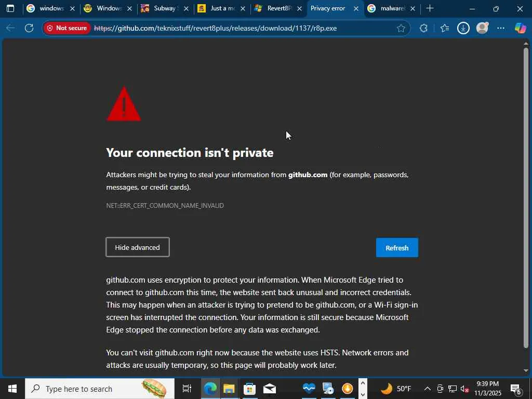
Task: Open the profile avatar icon
Action: click(482, 28)
